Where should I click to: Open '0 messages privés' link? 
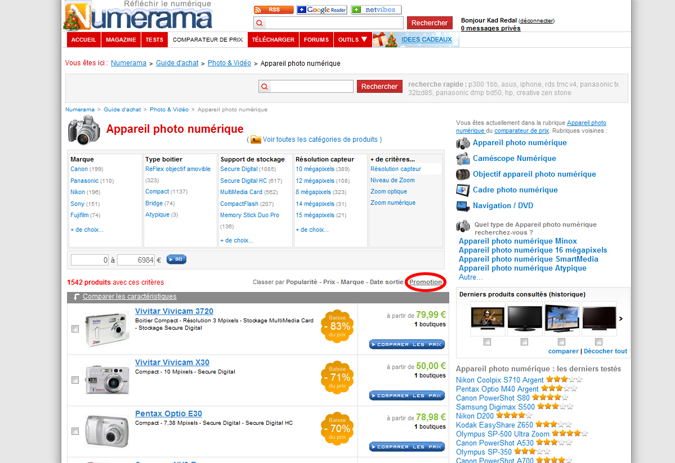click(x=490, y=28)
